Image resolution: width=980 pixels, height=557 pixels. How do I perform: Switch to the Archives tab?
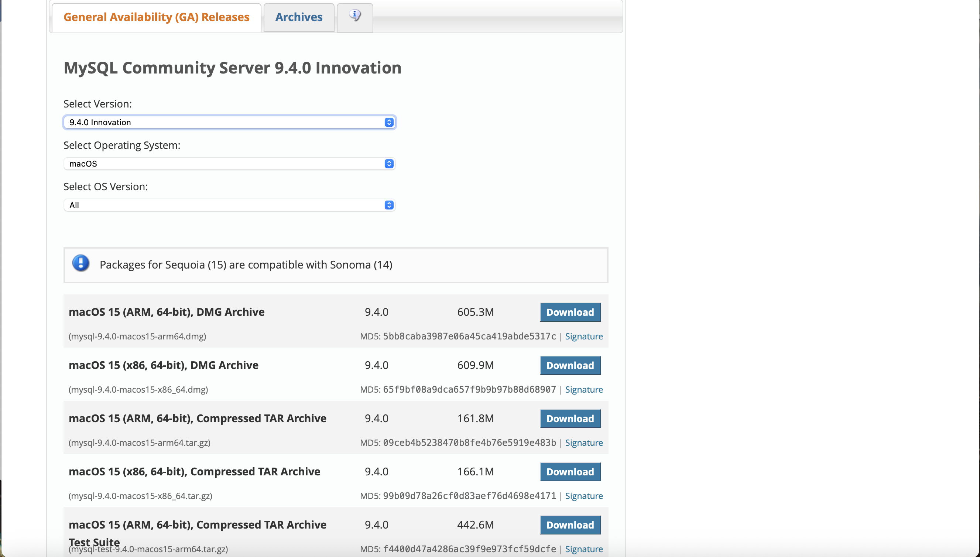pos(299,17)
